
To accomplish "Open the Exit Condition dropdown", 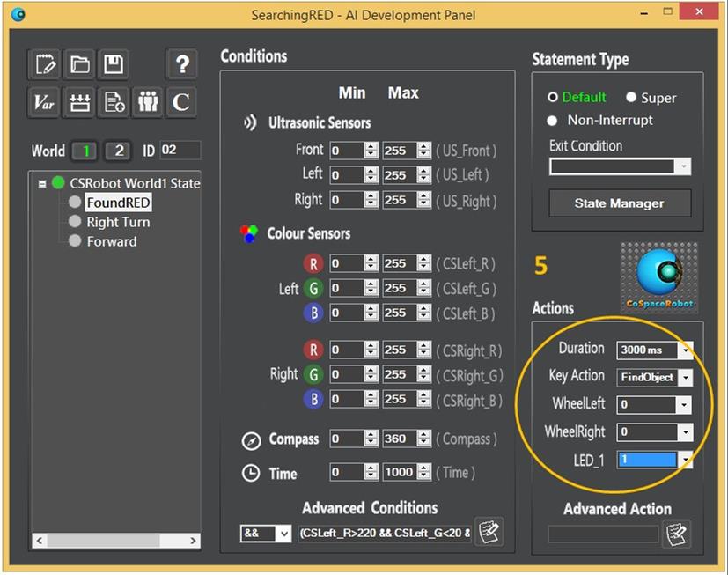I will coord(684,166).
